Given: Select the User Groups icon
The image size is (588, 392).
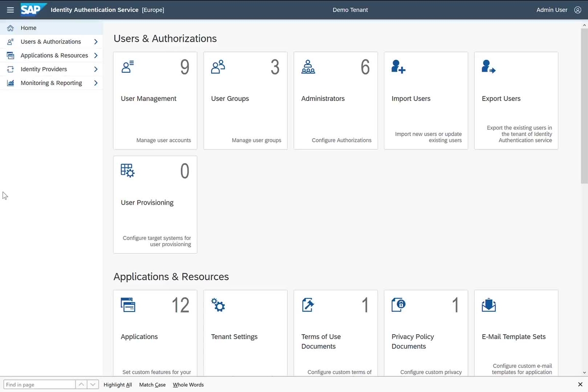Looking at the screenshot, I should [x=218, y=67].
